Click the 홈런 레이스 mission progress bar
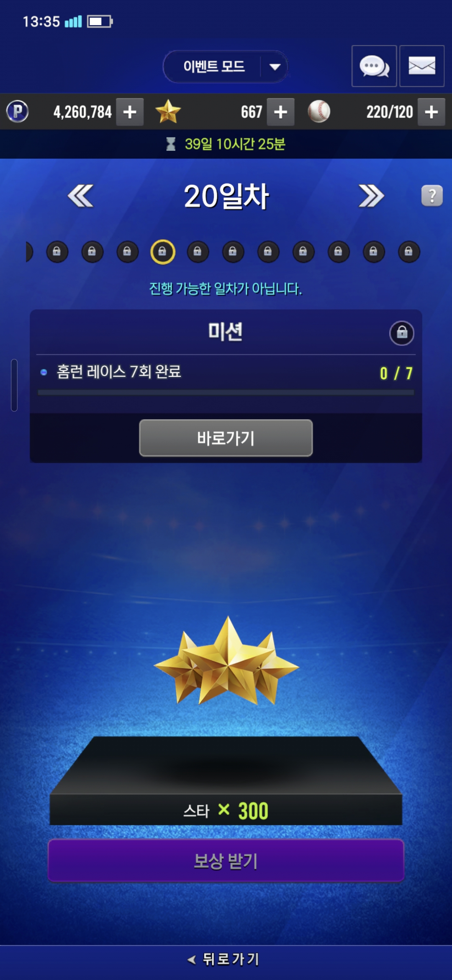 point(226,392)
